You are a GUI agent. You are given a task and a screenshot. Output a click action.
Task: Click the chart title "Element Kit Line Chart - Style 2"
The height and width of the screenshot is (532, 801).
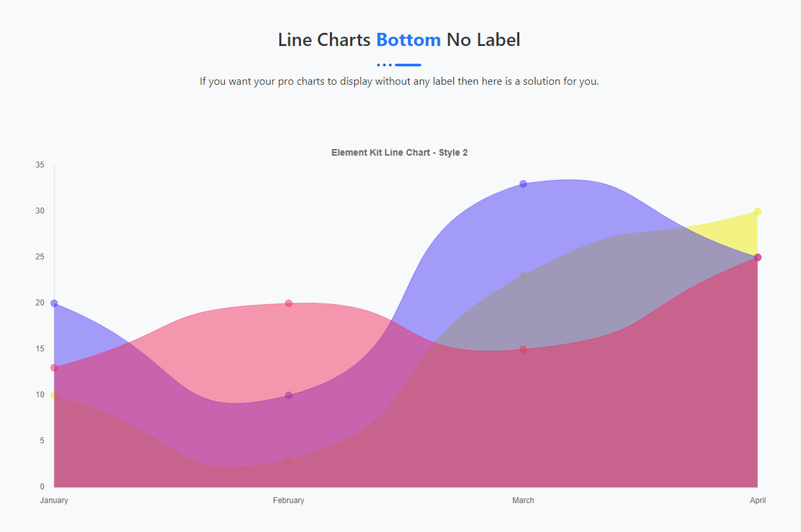click(400, 152)
